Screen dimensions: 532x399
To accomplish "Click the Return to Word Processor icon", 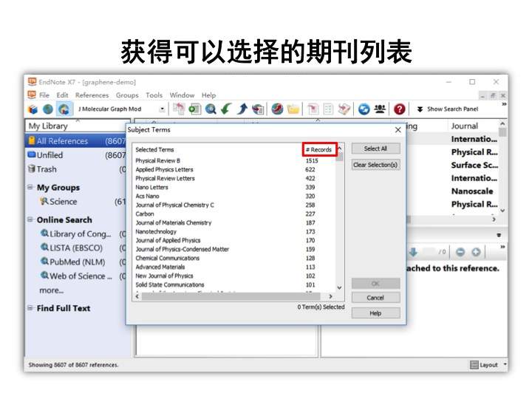I will [344, 109].
